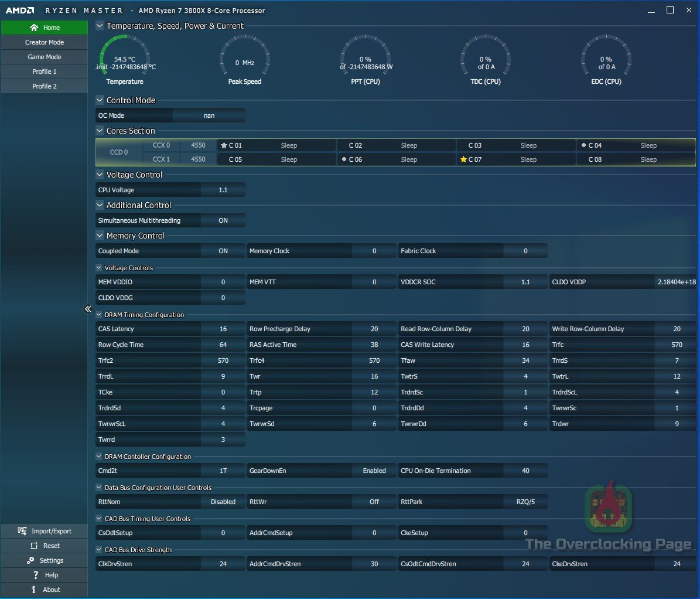
Task: Click the Help question mark icon
Action: point(36,575)
